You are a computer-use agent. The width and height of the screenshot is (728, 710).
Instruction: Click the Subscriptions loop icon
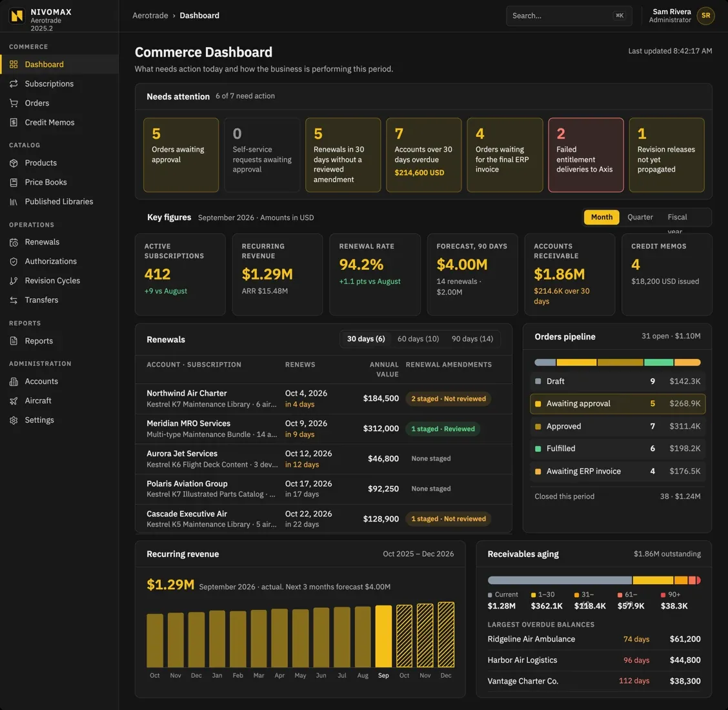14,83
